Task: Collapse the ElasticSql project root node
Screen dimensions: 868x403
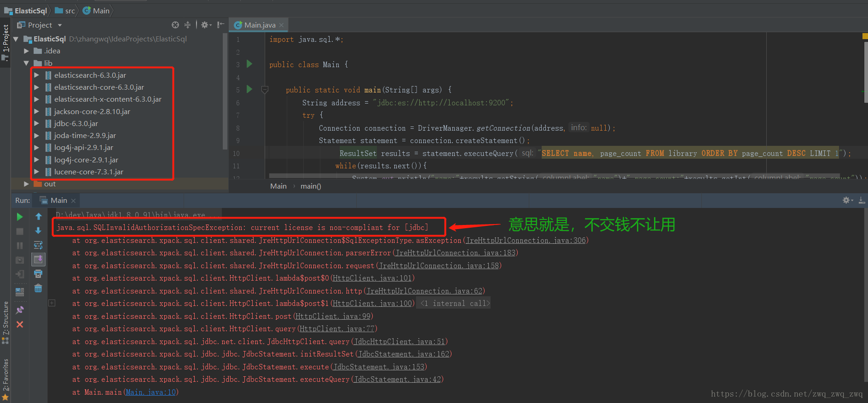Action: [x=16, y=39]
